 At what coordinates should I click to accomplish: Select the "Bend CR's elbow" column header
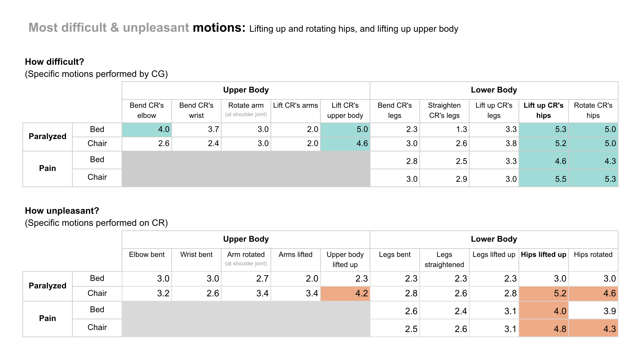pos(147,110)
